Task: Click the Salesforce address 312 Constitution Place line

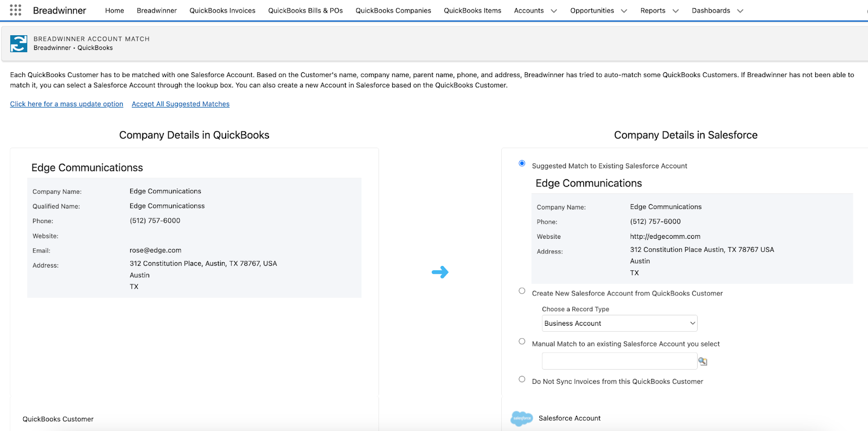Action: pos(702,250)
